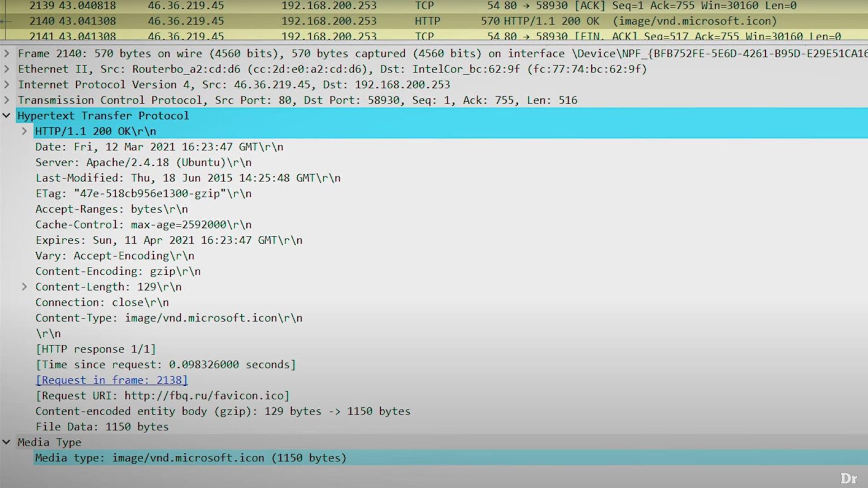Image resolution: width=868 pixels, height=488 pixels.
Task: Collapse the Media Type section
Action: pos(7,442)
